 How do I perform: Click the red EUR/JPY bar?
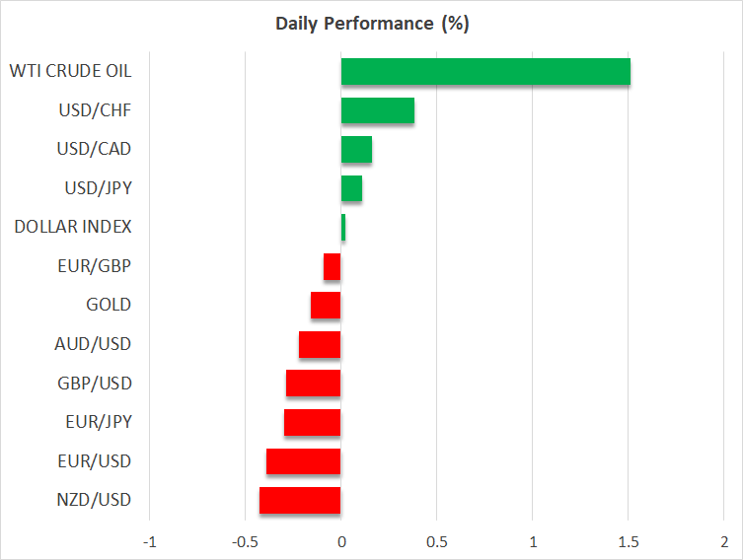click(x=313, y=422)
